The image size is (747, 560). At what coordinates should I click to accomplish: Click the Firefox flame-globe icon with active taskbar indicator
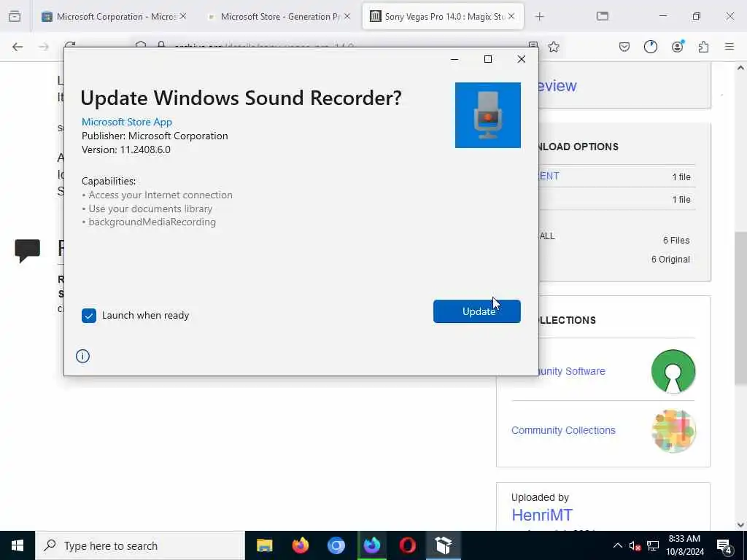(x=371, y=545)
